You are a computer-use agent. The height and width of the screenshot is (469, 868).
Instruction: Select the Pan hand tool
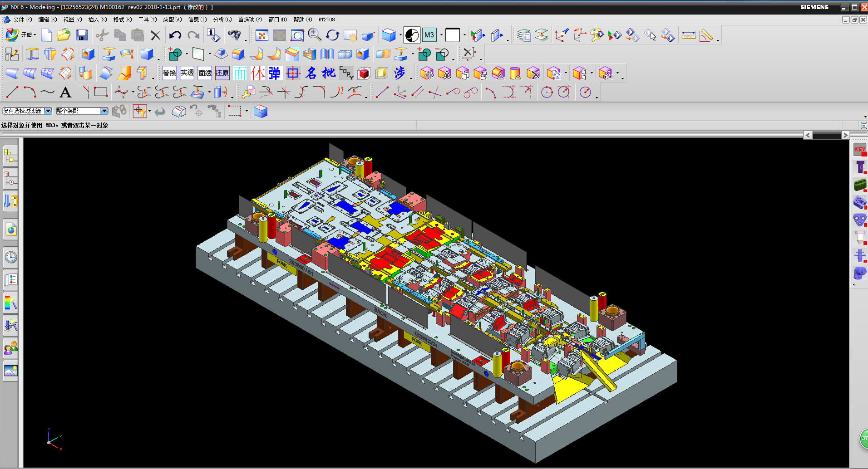(350, 35)
